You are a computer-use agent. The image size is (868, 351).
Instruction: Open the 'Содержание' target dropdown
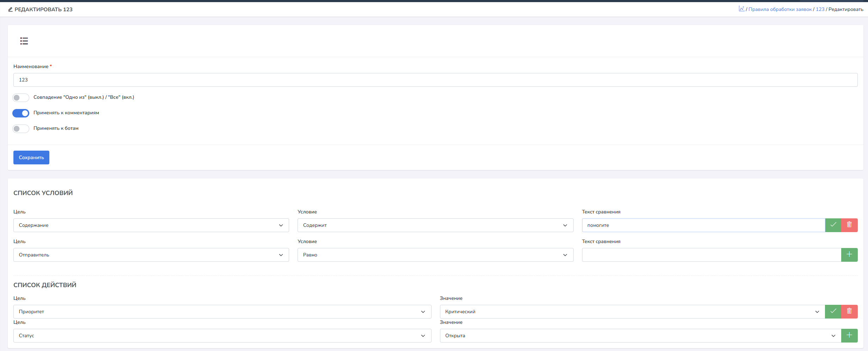(151, 225)
